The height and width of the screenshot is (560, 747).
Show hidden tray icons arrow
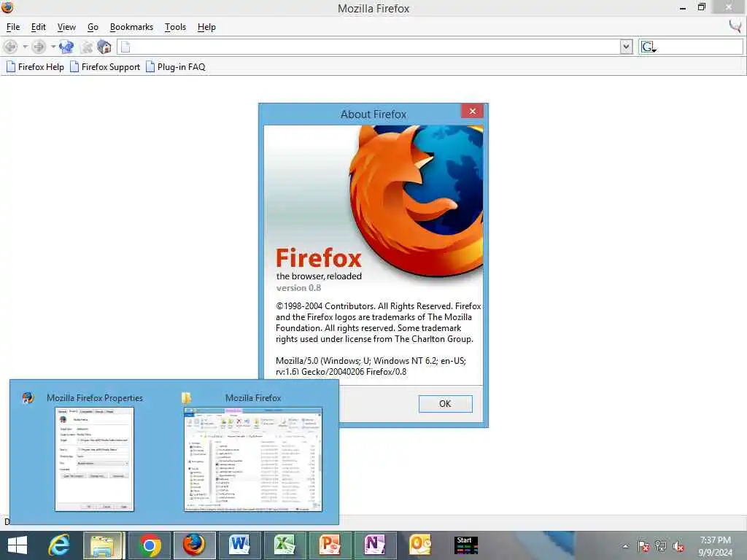625,546
